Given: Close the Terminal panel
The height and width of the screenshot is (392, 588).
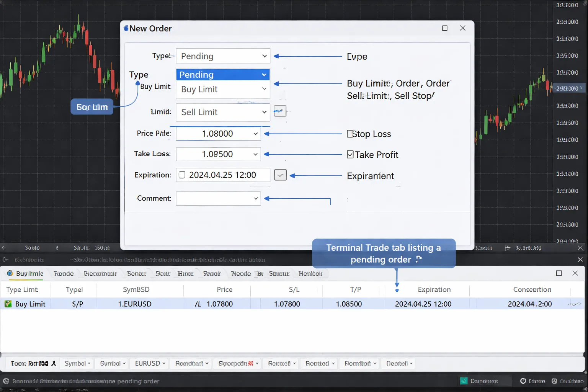Looking at the screenshot, I should pyautogui.click(x=575, y=273).
